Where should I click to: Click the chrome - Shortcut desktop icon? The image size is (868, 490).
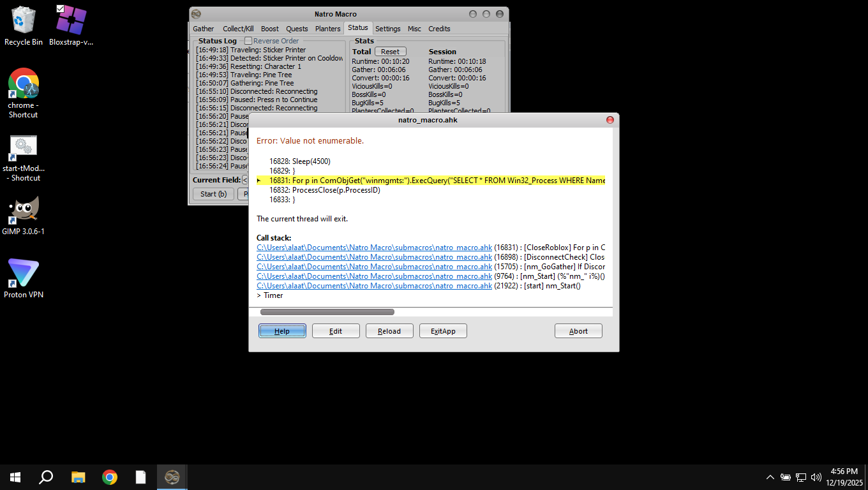point(24,93)
